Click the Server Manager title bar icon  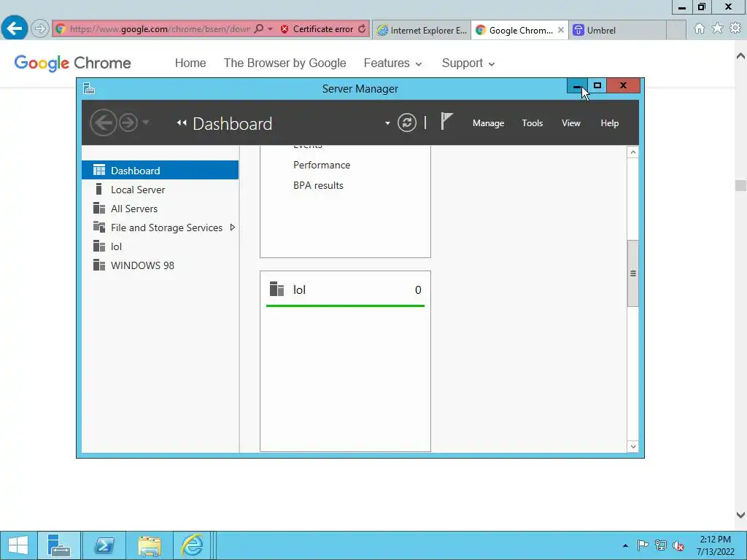pos(89,88)
